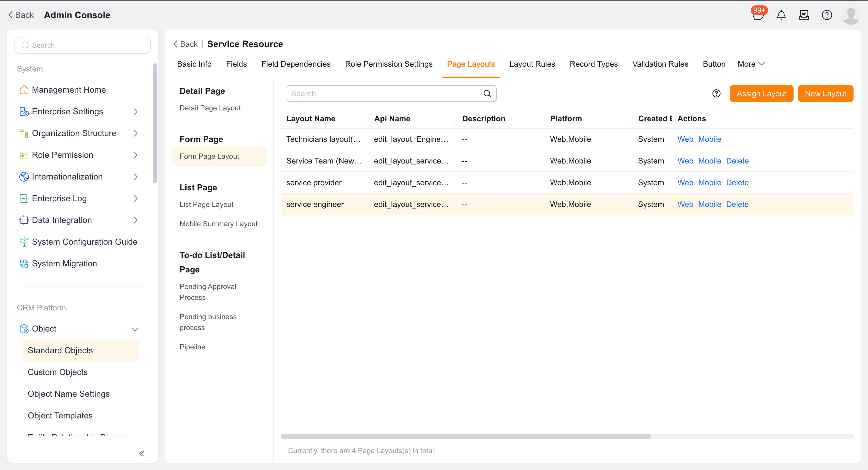Expand Role Permission submenu chevron
This screenshot has width=868, height=470.
pos(135,155)
